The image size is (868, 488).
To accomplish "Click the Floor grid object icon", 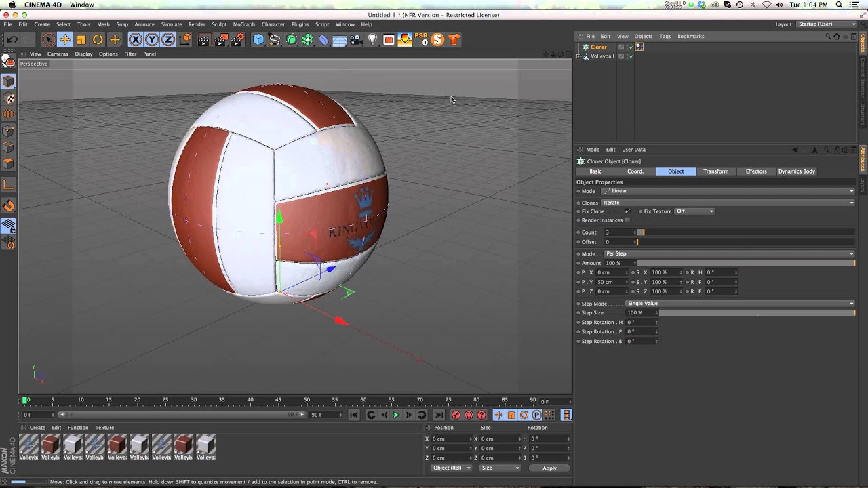I will point(340,40).
